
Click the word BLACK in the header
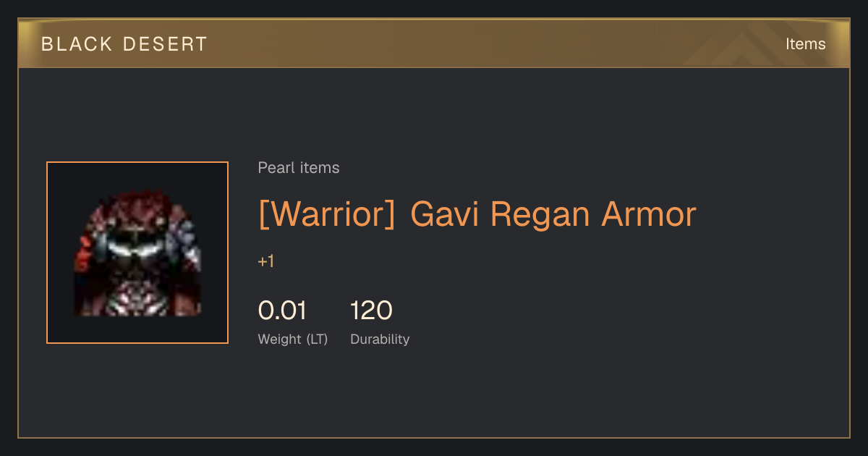coord(77,44)
